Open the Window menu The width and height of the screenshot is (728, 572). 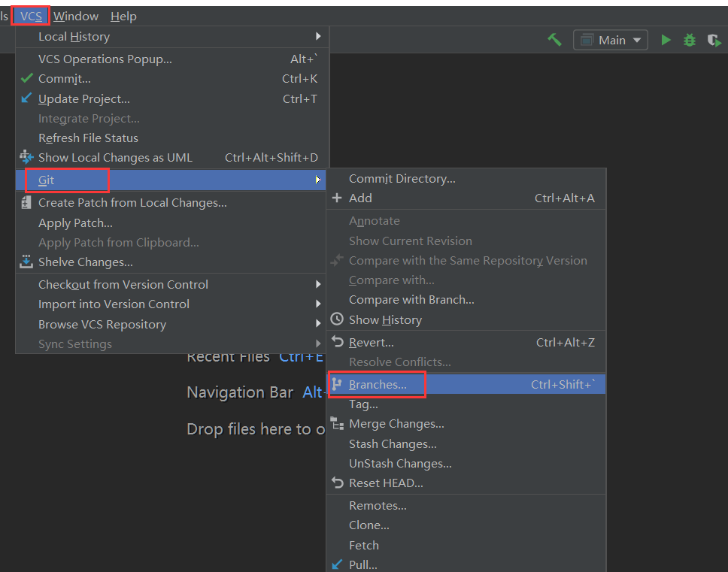pyautogui.click(x=76, y=17)
